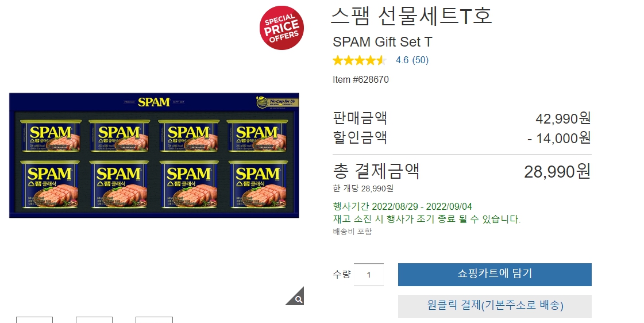Click the SPAM logo on the gift box lid

pyautogui.click(x=153, y=102)
